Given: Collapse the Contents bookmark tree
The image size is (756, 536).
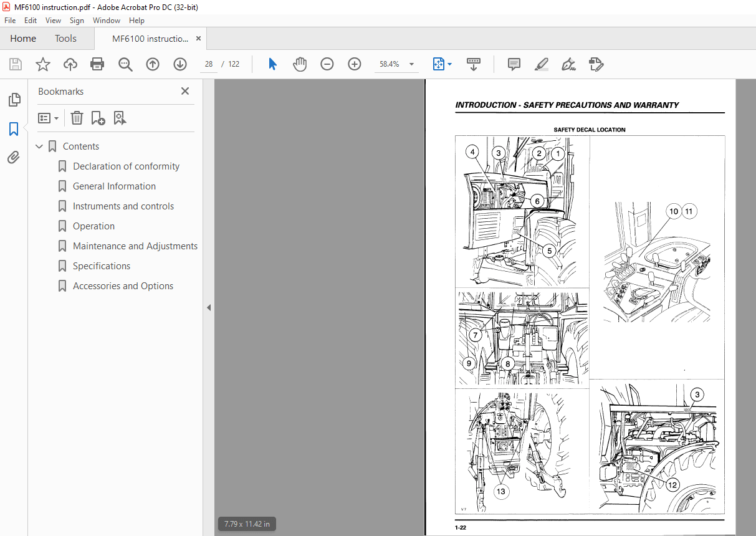Looking at the screenshot, I should coord(39,146).
